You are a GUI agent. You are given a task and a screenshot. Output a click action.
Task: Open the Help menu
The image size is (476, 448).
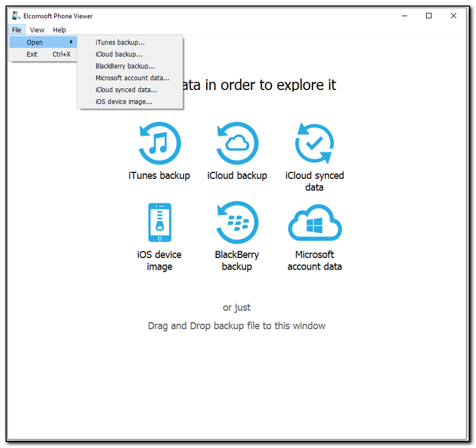[x=59, y=30]
